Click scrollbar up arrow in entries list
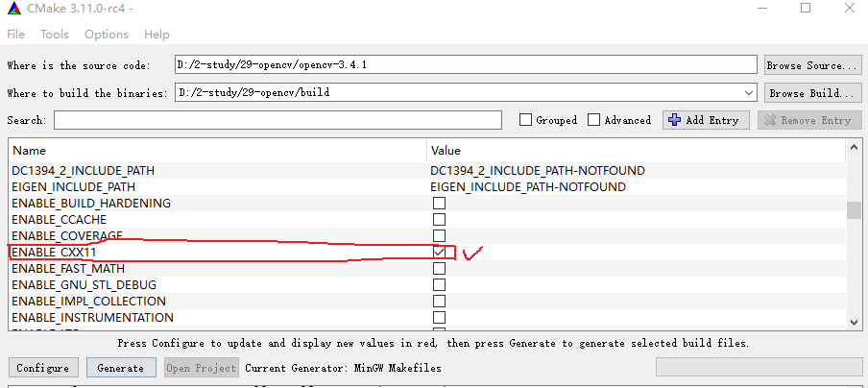The image size is (868, 388). pyautogui.click(x=854, y=147)
